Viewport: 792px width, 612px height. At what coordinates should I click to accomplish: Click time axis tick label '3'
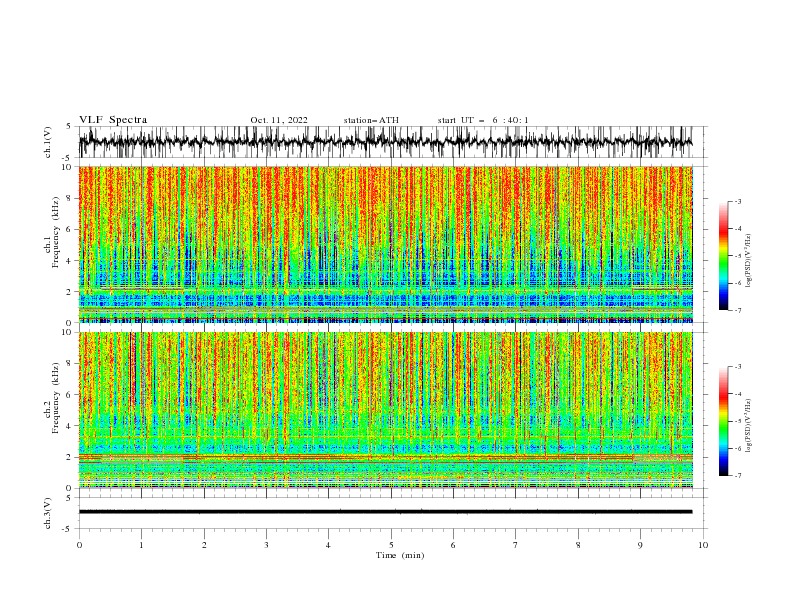coord(266,545)
